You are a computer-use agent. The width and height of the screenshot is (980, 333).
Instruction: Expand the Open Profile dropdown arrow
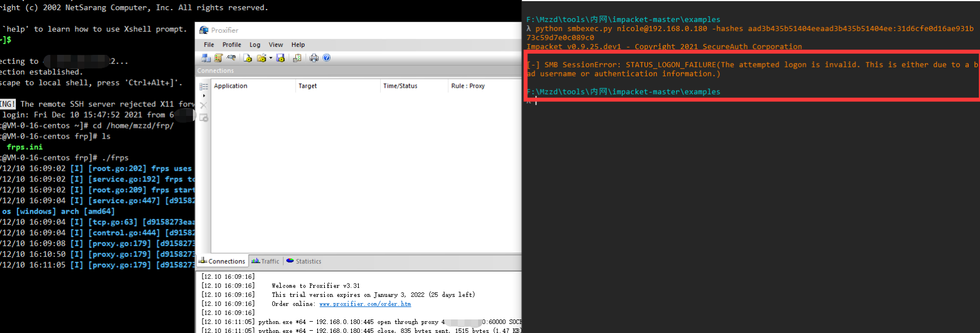coord(270,58)
